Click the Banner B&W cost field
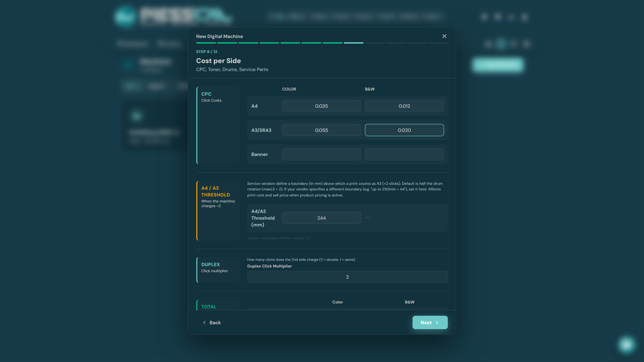Screen dimensions: 644x362 pos(404,154)
